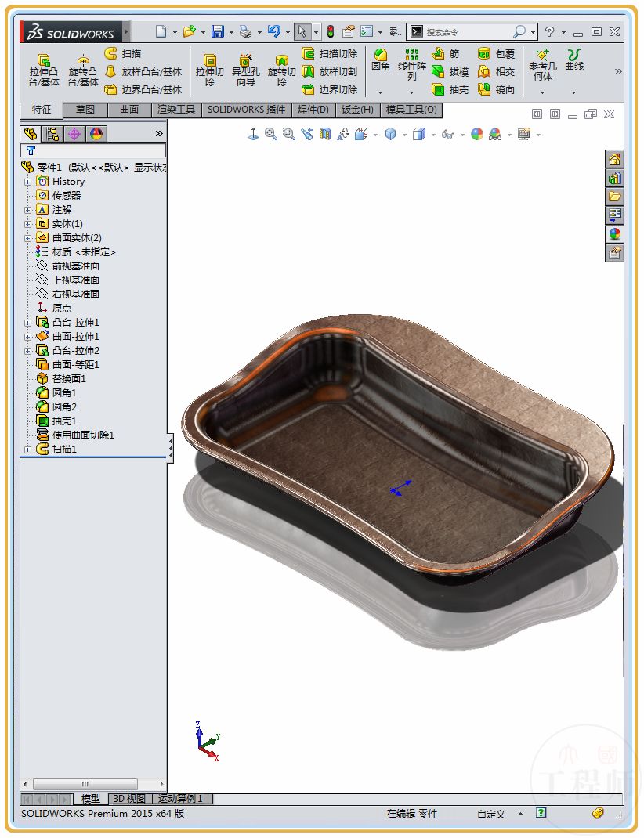Viewport: 644px width, 838px height.
Task: Switch to the 运动算例1 motion study tab
Action: click(x=180, y=799)
